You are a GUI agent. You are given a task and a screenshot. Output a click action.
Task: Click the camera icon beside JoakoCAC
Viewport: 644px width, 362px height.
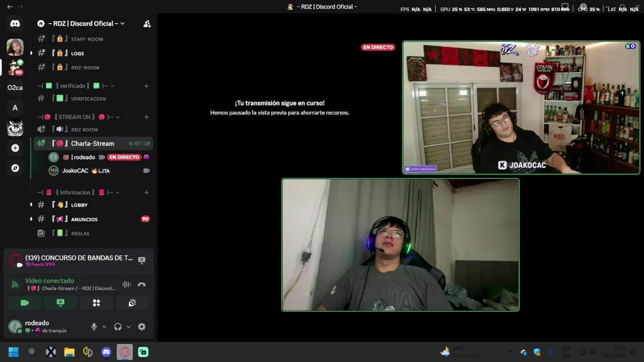tap(146, 171)
